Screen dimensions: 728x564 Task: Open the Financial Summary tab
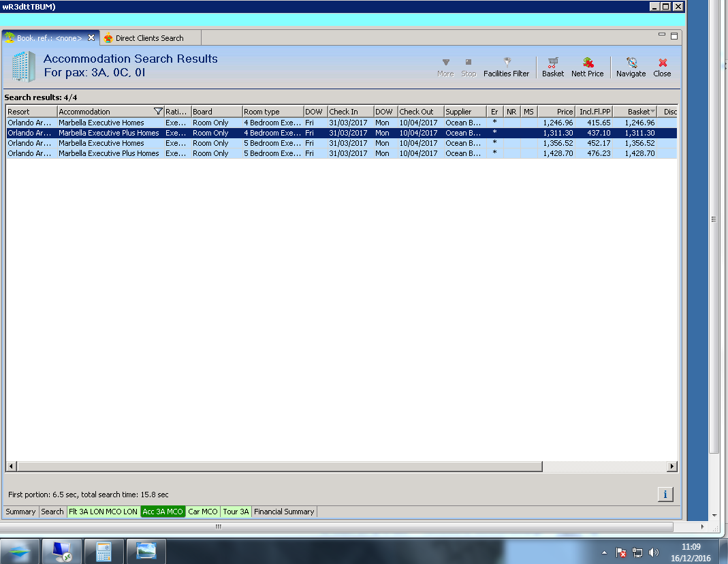284,512
